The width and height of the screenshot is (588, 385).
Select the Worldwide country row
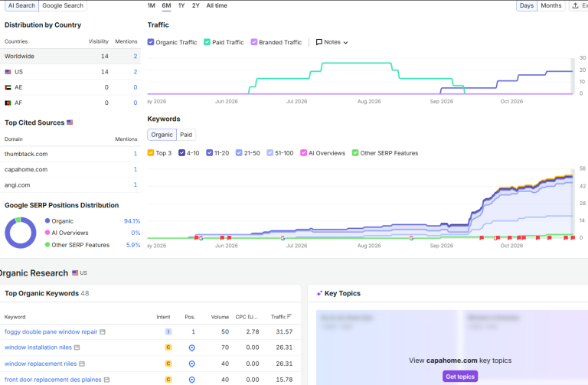[x=70, y=56]
